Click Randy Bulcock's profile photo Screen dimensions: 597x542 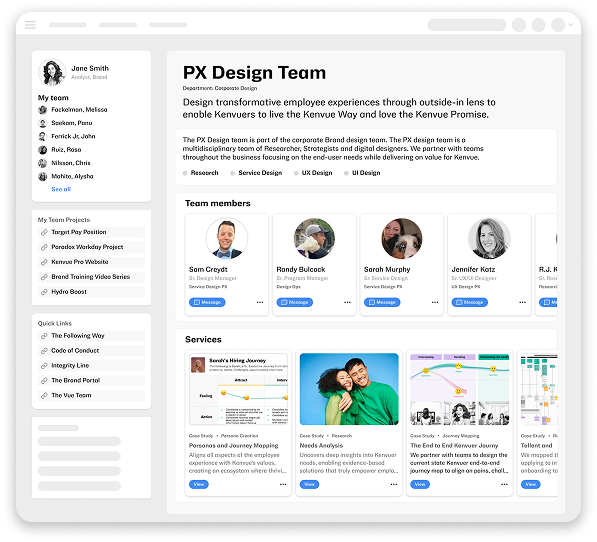pyautogui.click(x=314, y=239)
